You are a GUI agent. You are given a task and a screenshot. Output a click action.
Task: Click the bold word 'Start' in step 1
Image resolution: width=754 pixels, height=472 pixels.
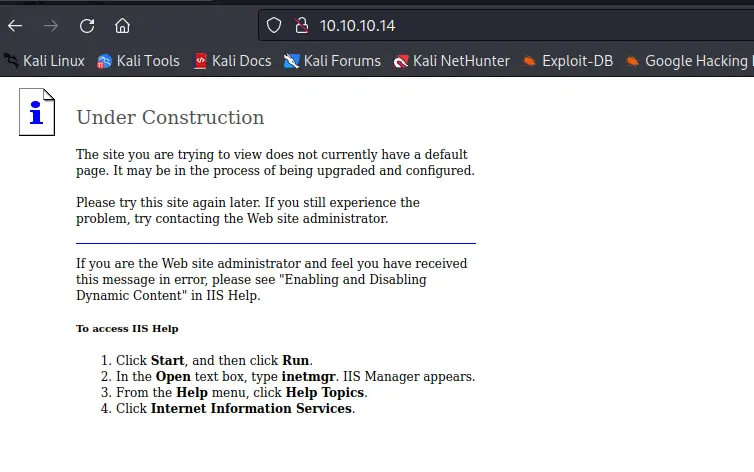[167, 360]
